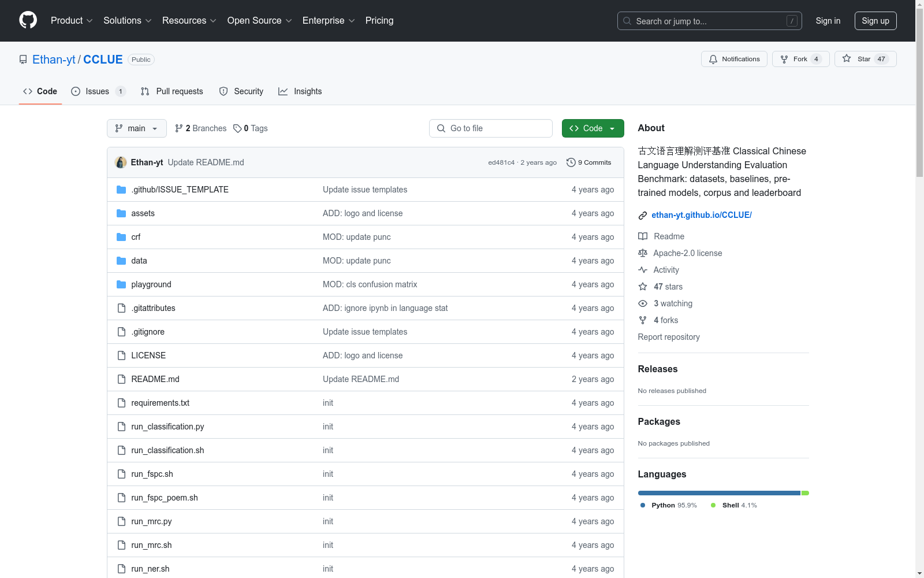924x578 pixels.
Task: Click the GitHub logo icon
Action: click(x=28, y=20)
